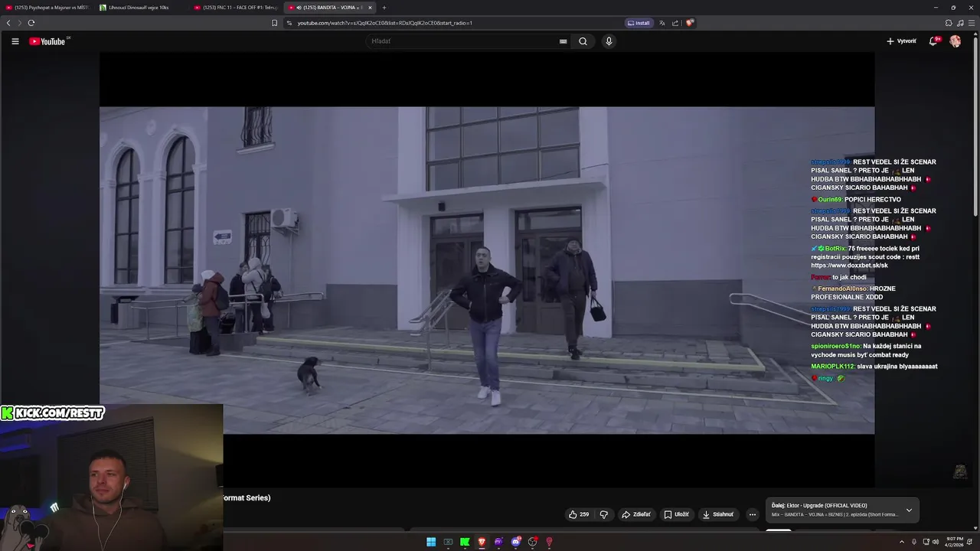
Task: Open OBS Studio from taskbar
Action: click(532, 542)
